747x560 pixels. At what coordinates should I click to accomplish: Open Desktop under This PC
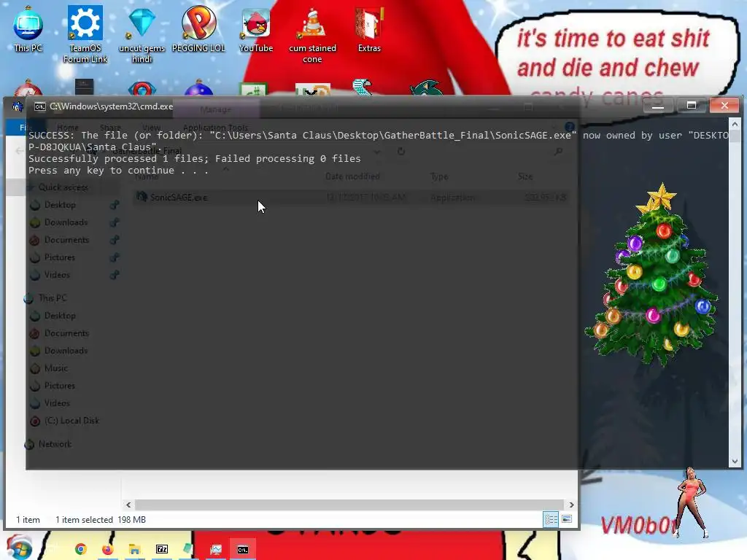click(x=60, y=316)
